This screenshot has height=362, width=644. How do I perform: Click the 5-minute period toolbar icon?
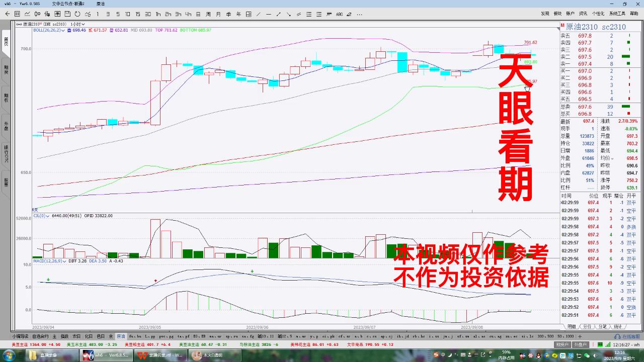117,15
